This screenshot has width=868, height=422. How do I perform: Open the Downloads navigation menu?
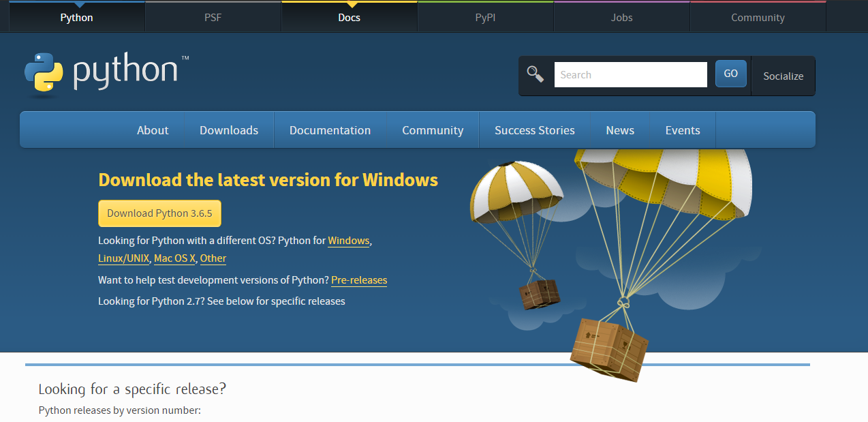(229, 130)
